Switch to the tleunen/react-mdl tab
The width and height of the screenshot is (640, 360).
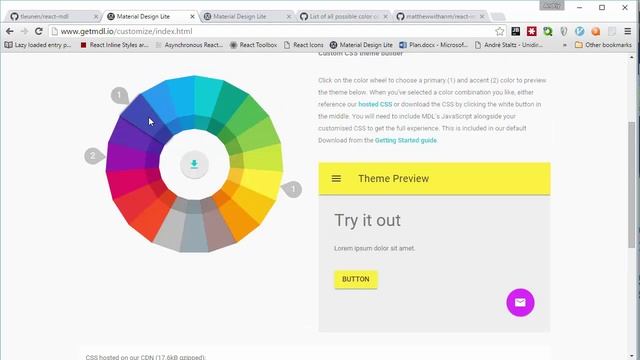tap(54, 16)
